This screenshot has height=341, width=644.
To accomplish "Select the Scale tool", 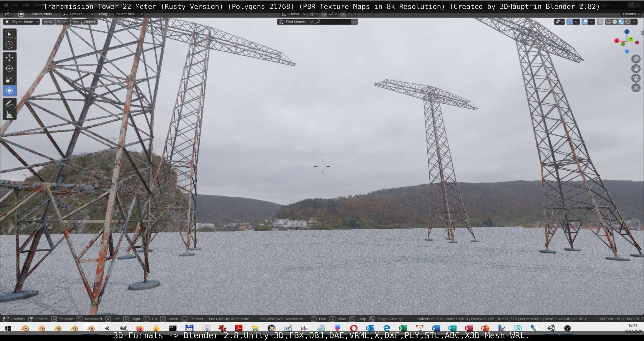I will point(9,80).
